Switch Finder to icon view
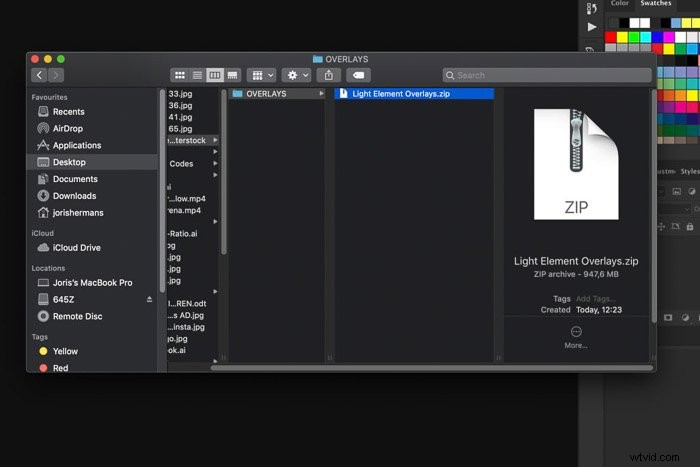This screenshot has height=467, width=700. click(x=179, y=75)
